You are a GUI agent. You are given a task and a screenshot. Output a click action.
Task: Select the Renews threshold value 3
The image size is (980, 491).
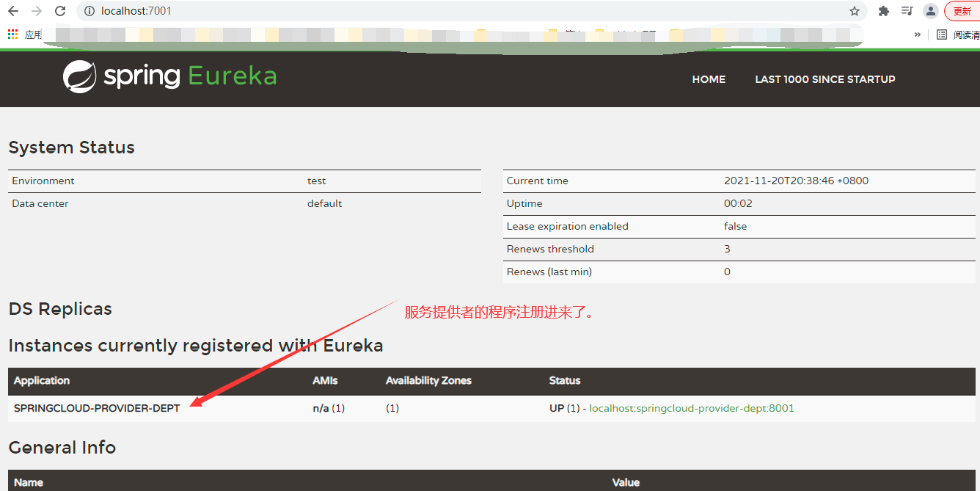(727, 249)
